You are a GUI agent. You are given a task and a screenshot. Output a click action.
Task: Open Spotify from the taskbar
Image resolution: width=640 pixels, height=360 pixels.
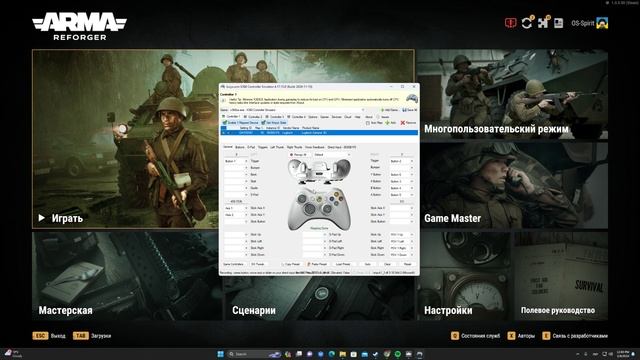click(x=398, y=354)
